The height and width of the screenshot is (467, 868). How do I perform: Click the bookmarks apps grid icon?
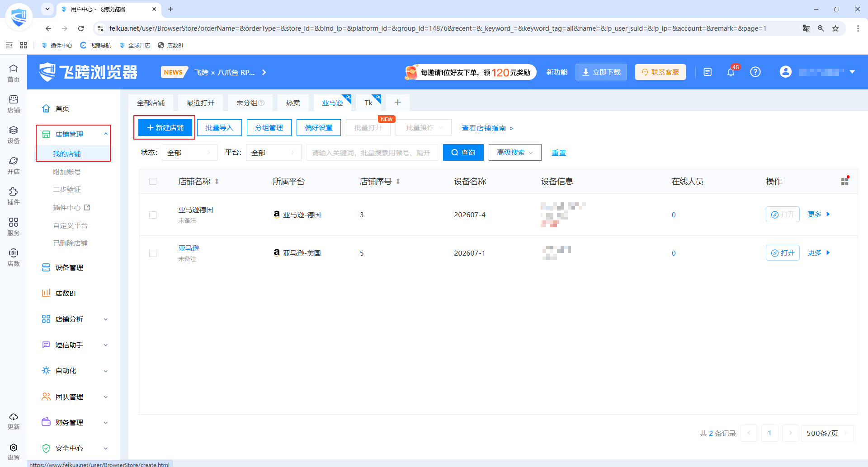24,45
